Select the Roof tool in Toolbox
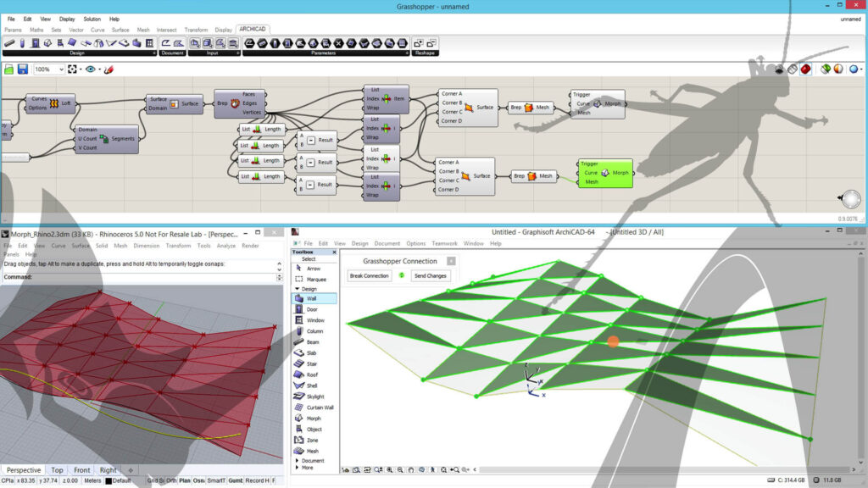This screenshot has width=868, height=488. tap(314, 374)
